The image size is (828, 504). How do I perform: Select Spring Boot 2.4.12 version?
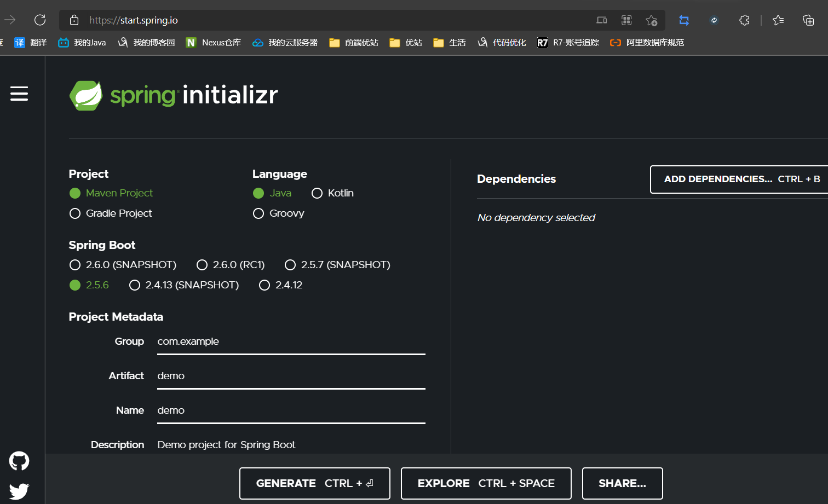tap(281, 285)
